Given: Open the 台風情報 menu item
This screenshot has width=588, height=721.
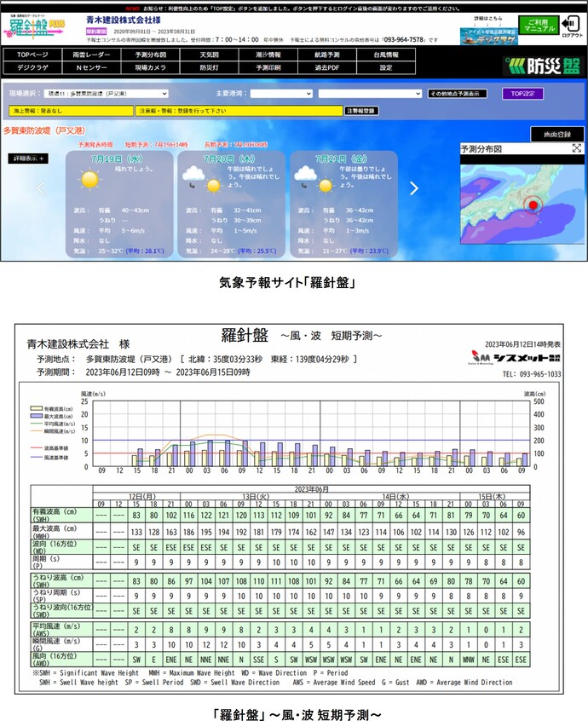Looking at the screenshot, I should tap(386, 55).
